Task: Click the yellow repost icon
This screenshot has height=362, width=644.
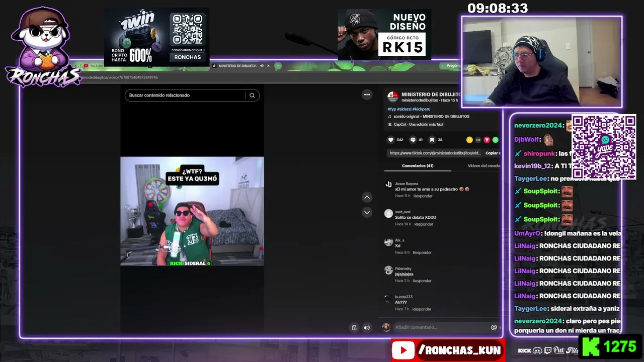Action: 469,140
